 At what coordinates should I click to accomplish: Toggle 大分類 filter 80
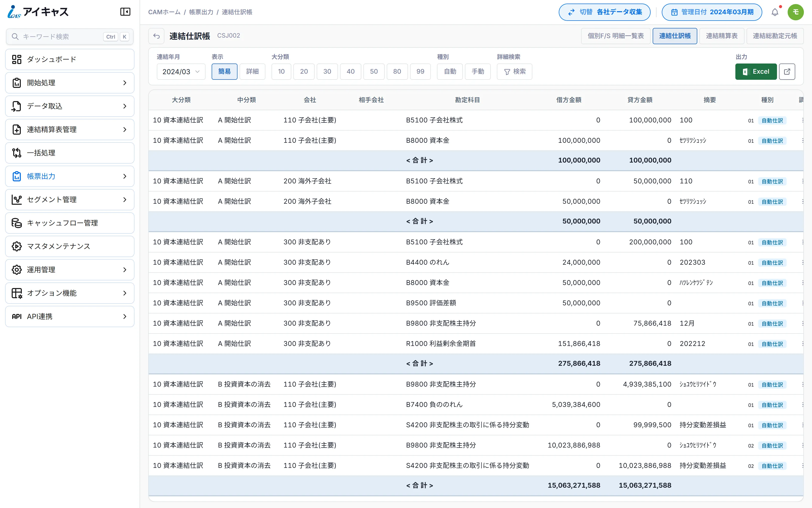[397, 72]
